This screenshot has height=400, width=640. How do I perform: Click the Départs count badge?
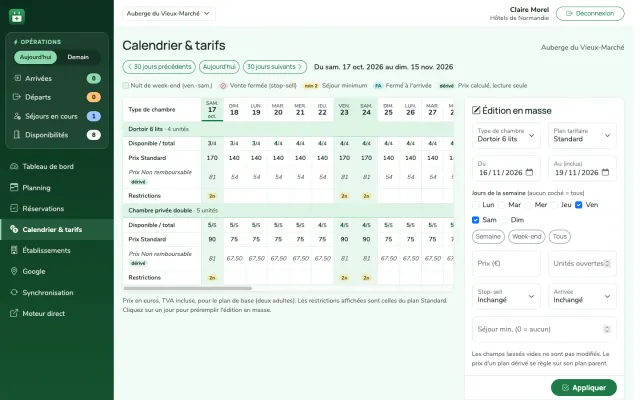point(93,97)
